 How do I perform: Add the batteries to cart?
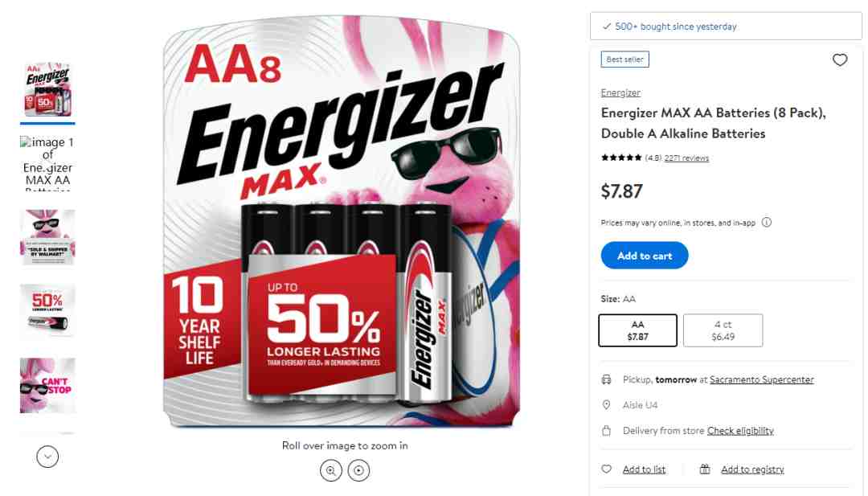(x=645, y=256)
